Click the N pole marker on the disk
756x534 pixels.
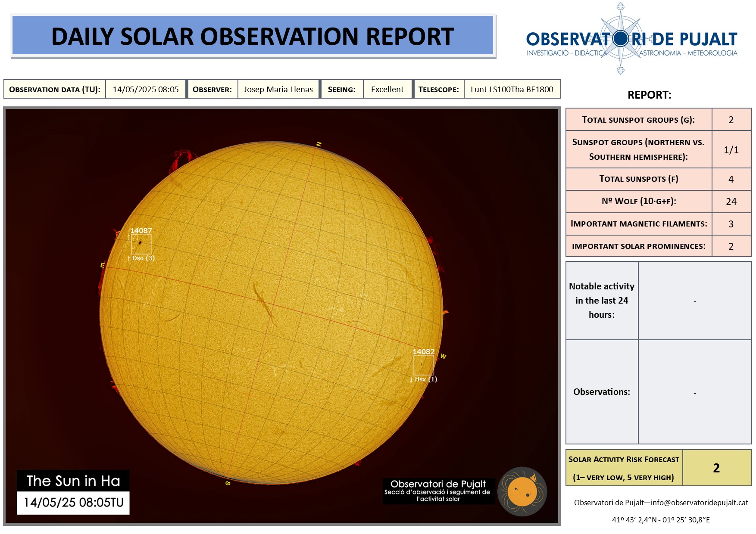pyautogui.click(x=319, y=144)
